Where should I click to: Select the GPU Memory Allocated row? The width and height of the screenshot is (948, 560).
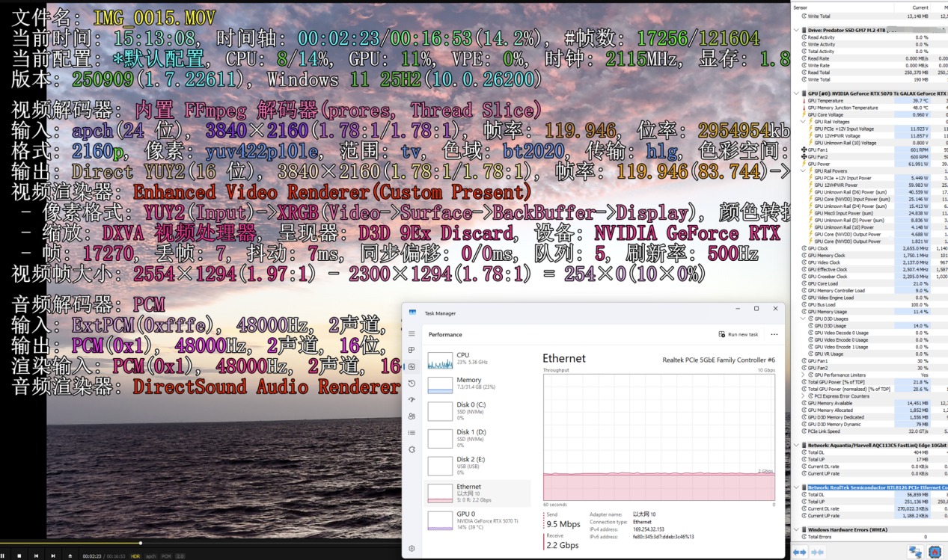pyautogui.click(x=870, y=410)
